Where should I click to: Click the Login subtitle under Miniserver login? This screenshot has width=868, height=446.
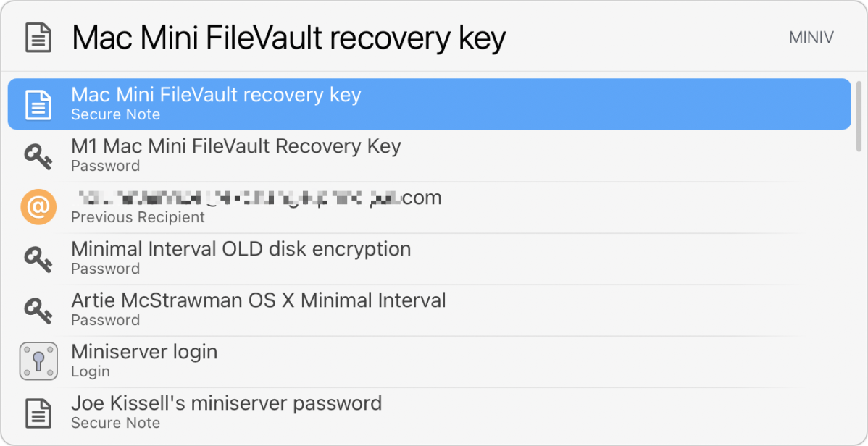point(91,371)
